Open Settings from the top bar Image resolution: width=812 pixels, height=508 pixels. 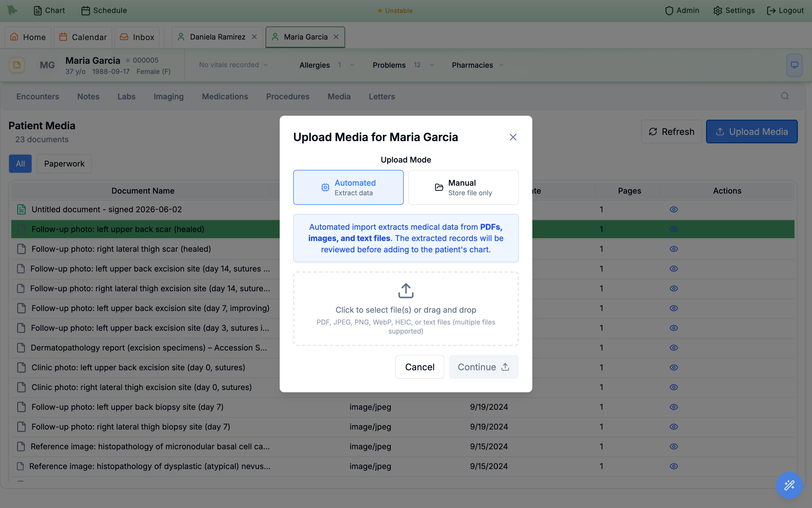pos(734,10)
